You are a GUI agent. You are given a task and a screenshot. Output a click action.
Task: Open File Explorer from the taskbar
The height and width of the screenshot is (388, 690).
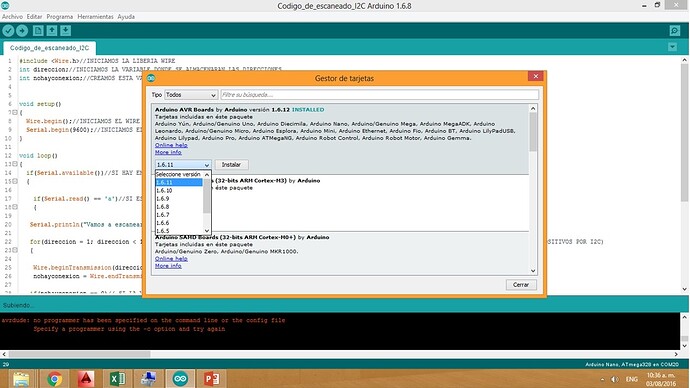[21, 379]
